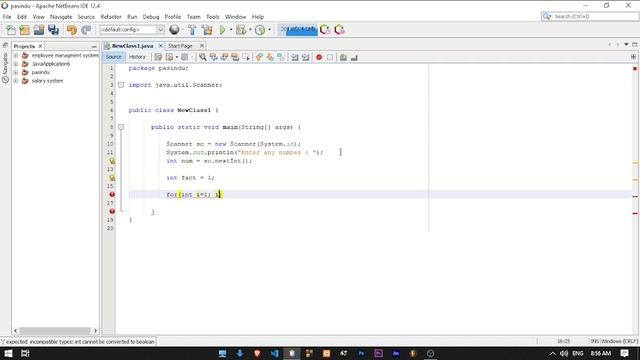Image resolution: width=640 pixels, height=360 pixels.
Task: Open the Navigate menu
Action: [x=61, y=17]
